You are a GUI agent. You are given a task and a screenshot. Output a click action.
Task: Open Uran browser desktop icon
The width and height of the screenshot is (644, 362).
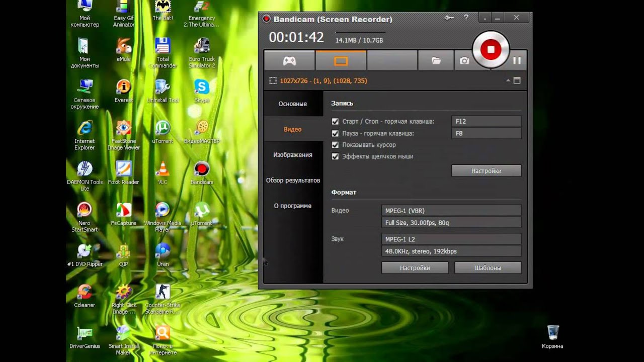[163, 255]
